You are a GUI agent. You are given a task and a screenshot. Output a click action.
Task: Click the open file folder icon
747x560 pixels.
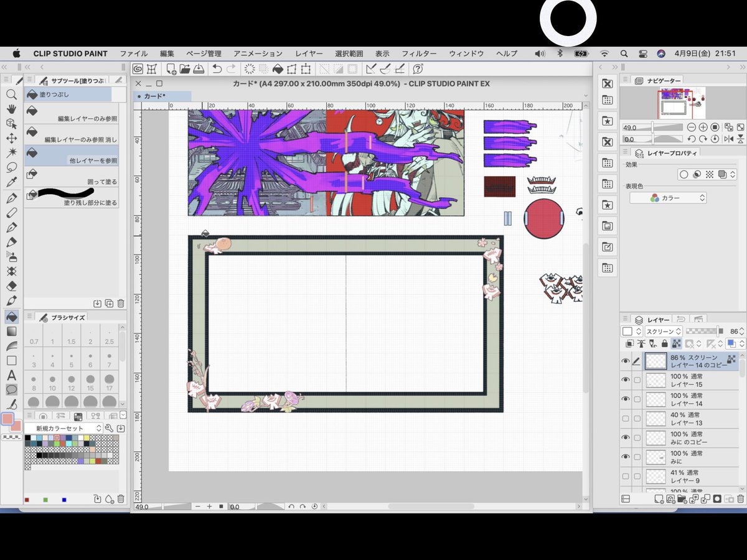point(185,68)
